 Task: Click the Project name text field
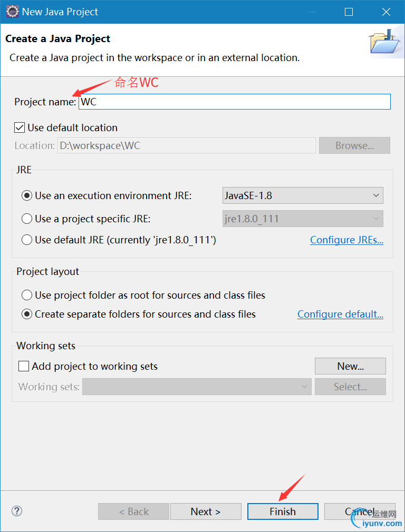(x=235, y=102)
